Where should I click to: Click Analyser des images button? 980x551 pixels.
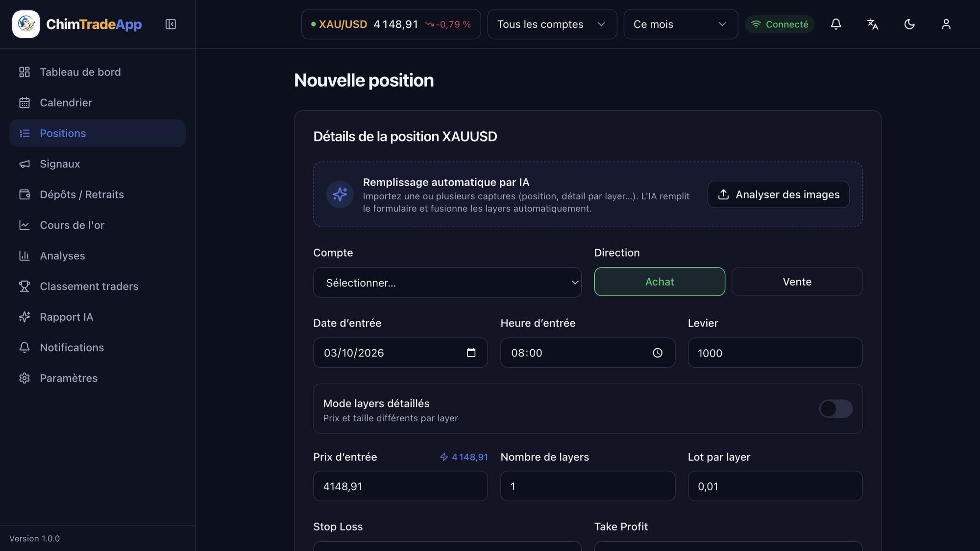[x=778, y=194]
